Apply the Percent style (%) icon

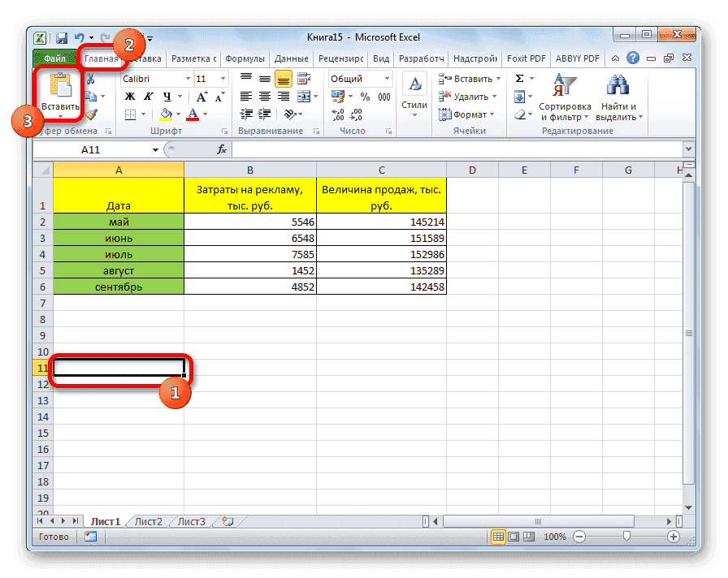366,96
